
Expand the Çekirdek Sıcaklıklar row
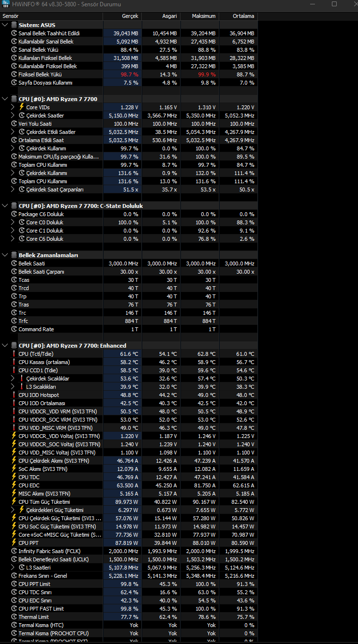(x=13, y=379)
